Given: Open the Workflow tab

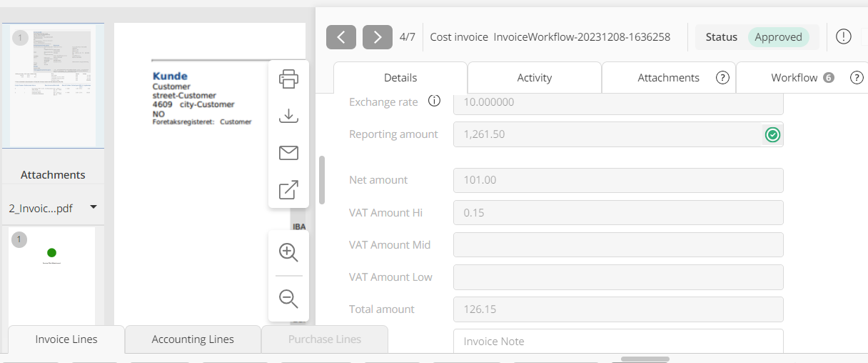Looking at the screenshot, I should tap(794, 78).
